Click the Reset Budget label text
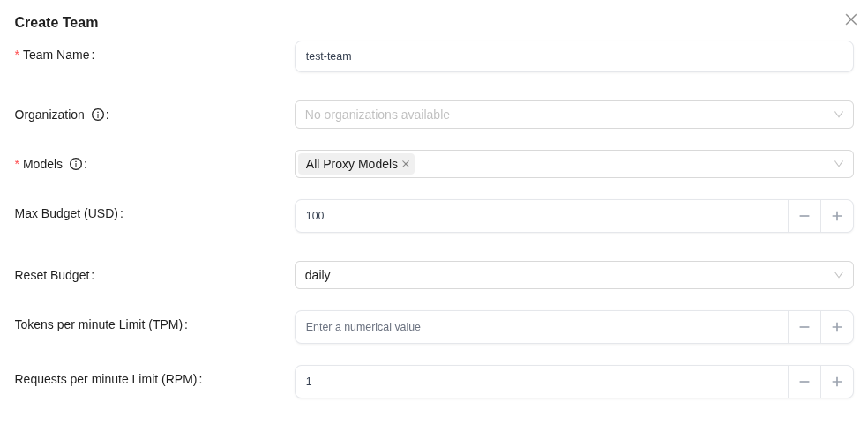Image resolution: width=868 pixels, height=424 pixels. click(52, 275)
